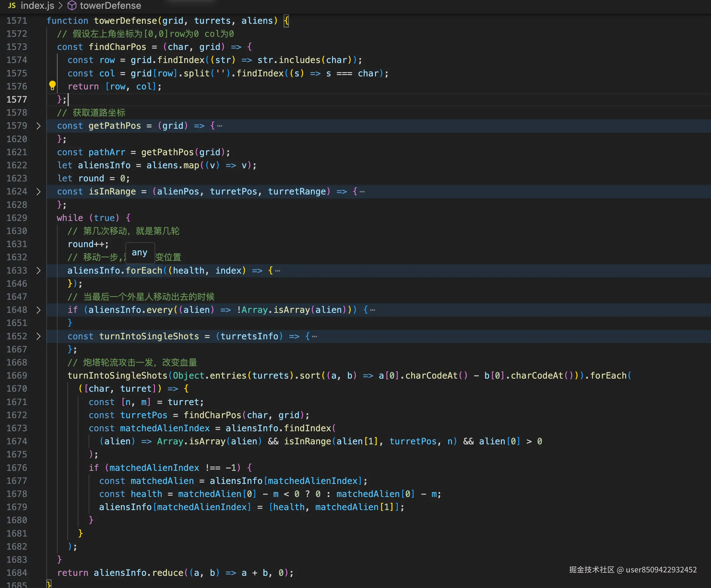Click the breadcrumb separator chevron
This screenshot has height=588, width=711.
(61, 5)
